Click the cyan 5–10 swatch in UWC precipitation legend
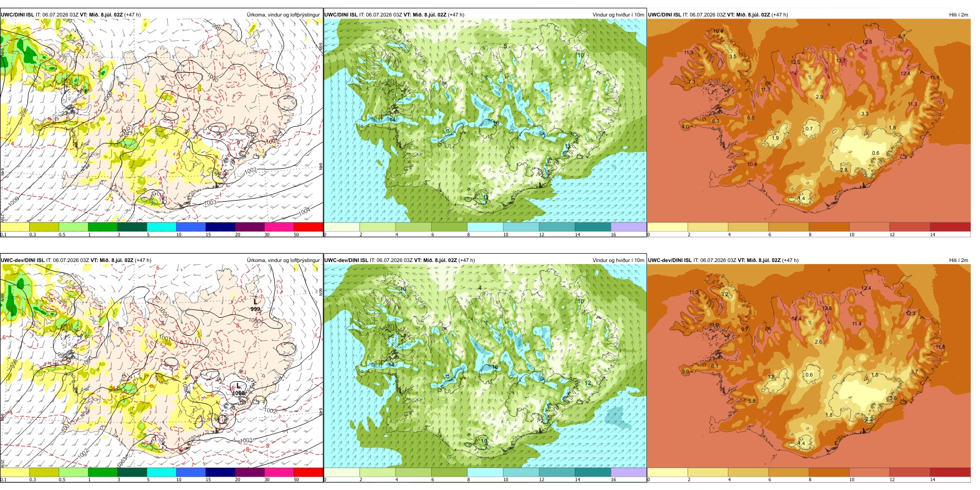 click(x=161, y=227)
